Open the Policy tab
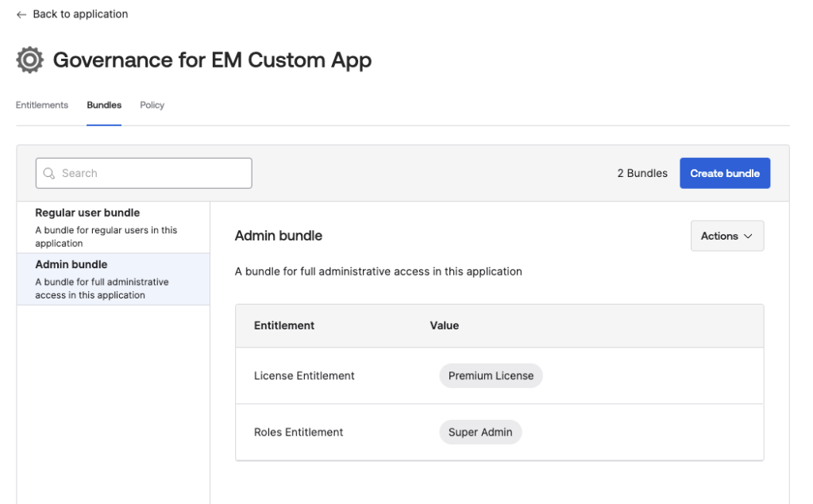813x504 pixels. tap(152, 104)
